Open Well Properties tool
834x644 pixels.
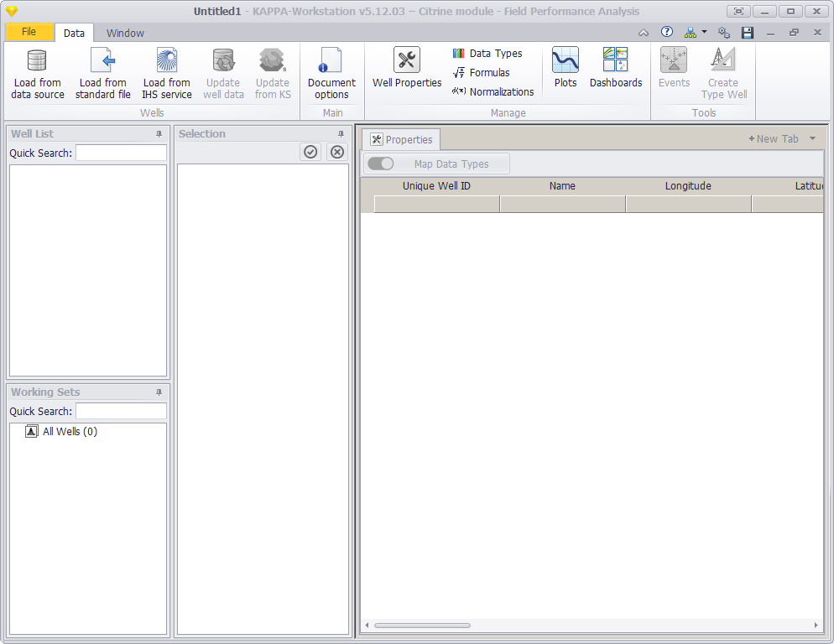click(x=407, y=68)
